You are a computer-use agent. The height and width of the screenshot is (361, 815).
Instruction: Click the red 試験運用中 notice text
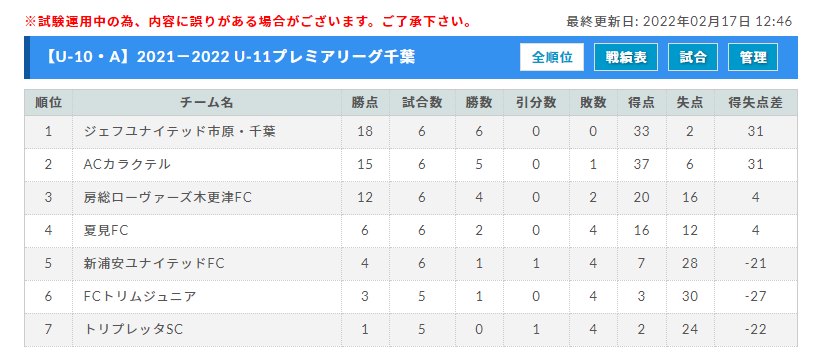click(248, 22)
